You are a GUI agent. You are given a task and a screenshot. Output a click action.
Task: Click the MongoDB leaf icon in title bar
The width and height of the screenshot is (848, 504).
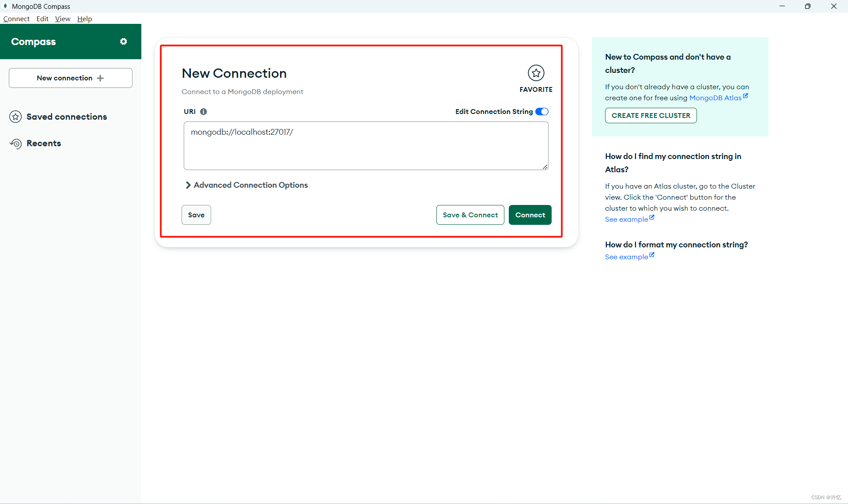(x=5, y=6)
